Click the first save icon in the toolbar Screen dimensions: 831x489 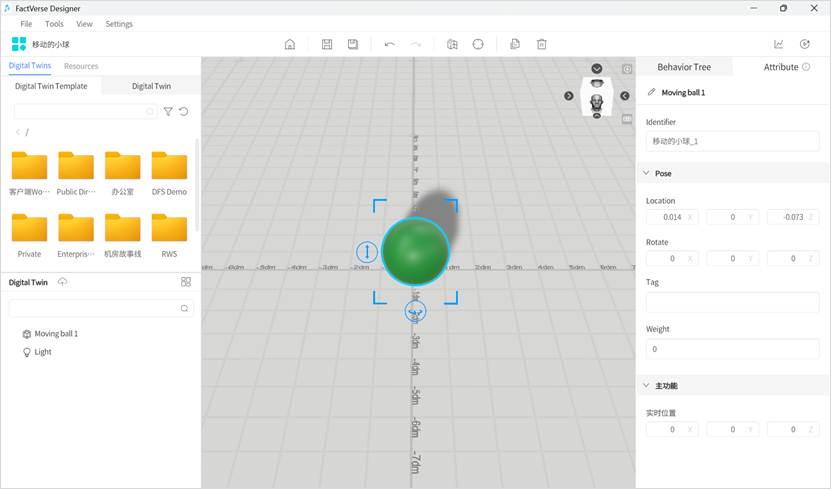tap(327, 45)
